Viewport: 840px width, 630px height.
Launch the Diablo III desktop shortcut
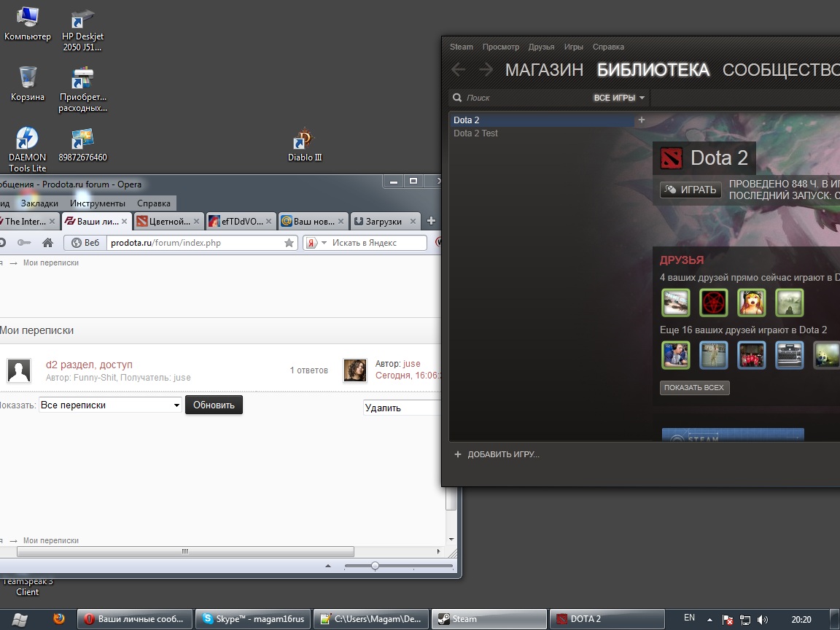[x=304, y=144]
